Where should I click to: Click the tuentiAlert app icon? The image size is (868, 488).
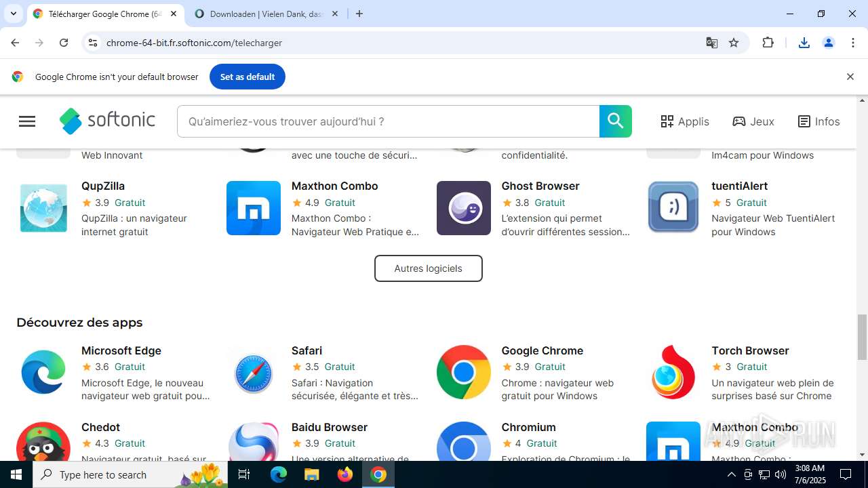(673, 208)
